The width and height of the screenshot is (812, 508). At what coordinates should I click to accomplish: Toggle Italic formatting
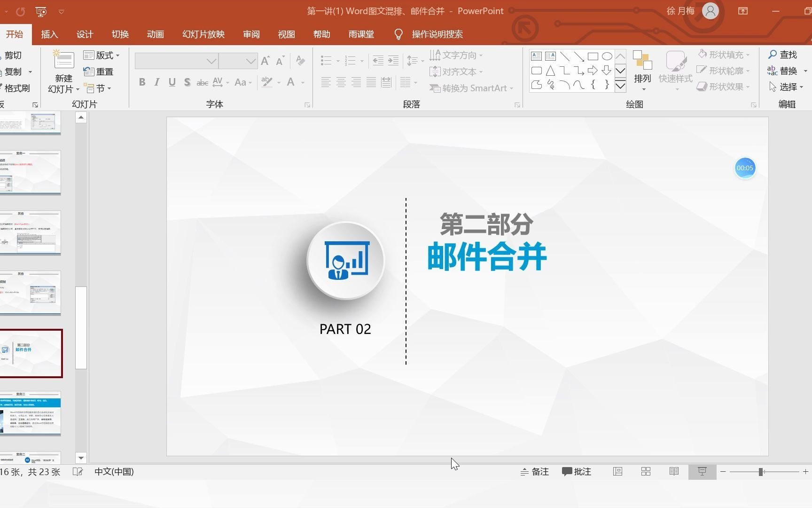(x=157, y=82)
